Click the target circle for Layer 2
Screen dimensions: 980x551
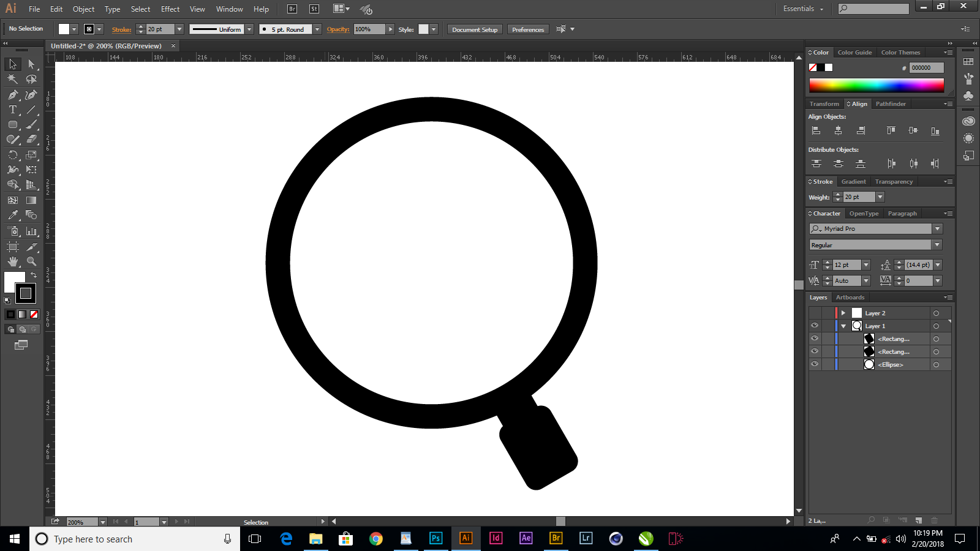(x=936, y=313)
